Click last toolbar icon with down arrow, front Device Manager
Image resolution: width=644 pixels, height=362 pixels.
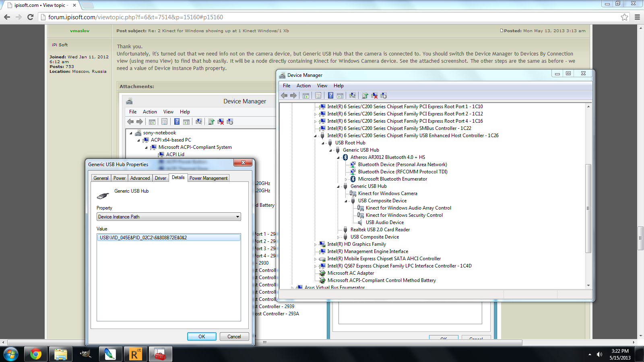coord(384,95)
